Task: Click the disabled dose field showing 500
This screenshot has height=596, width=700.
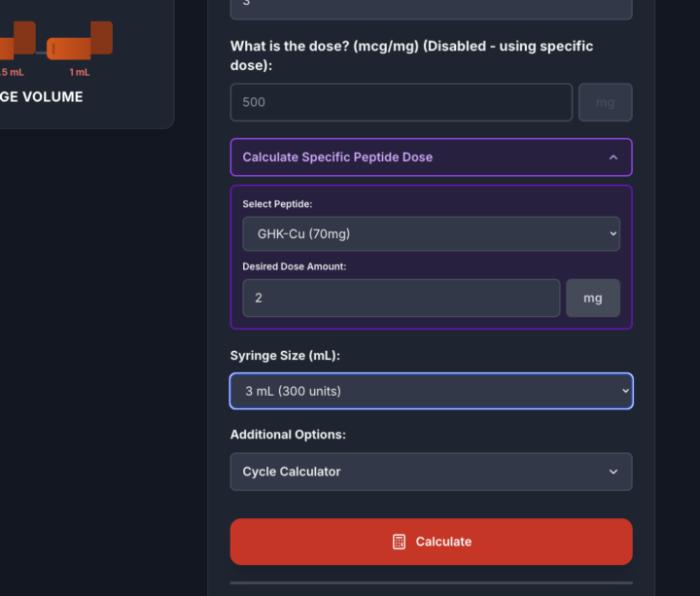Action: click(401, 102)
